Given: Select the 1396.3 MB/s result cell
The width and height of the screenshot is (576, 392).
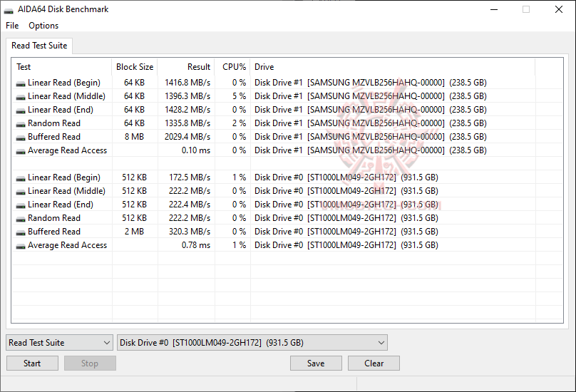Looking at the screenshot, I should point(187,96).
